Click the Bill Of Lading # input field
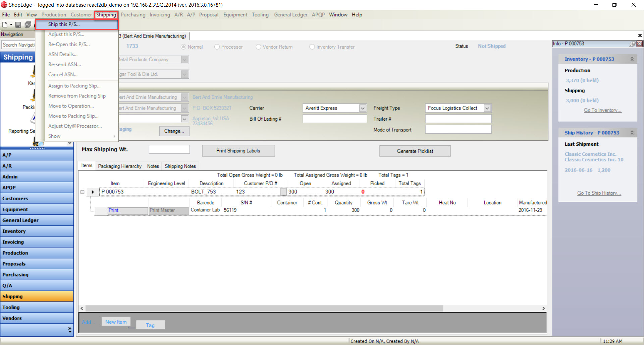This screenshot has width=644, height=345. (x=335, y=119)
